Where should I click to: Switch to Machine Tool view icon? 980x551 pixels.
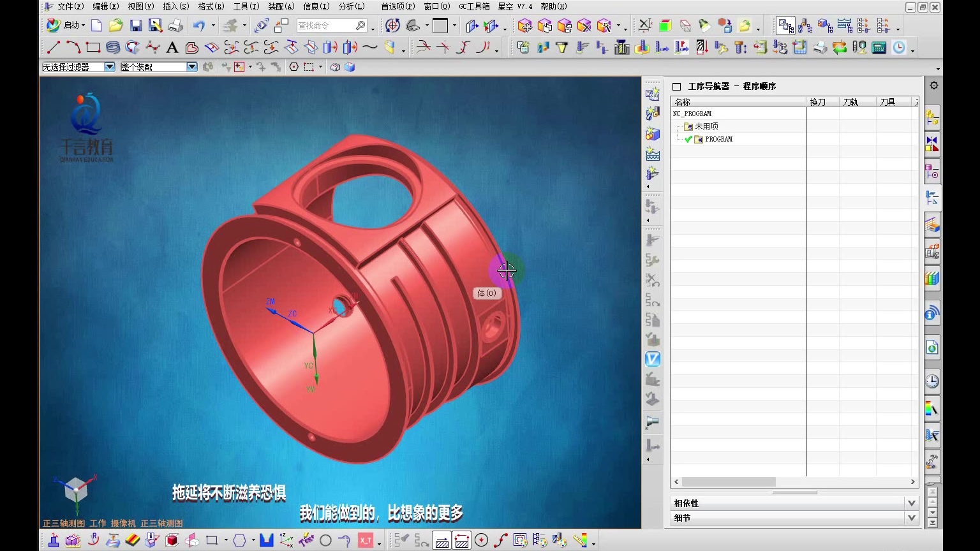coord(805,26)
